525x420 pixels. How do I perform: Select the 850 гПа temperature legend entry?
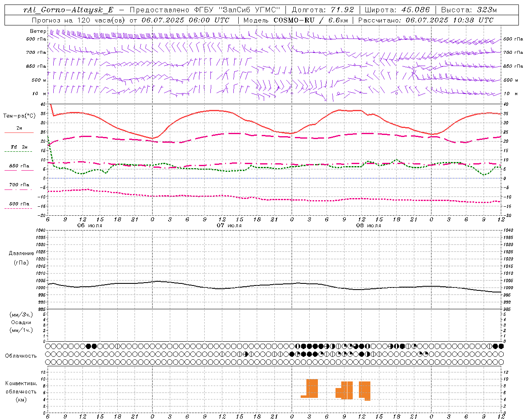19,166
